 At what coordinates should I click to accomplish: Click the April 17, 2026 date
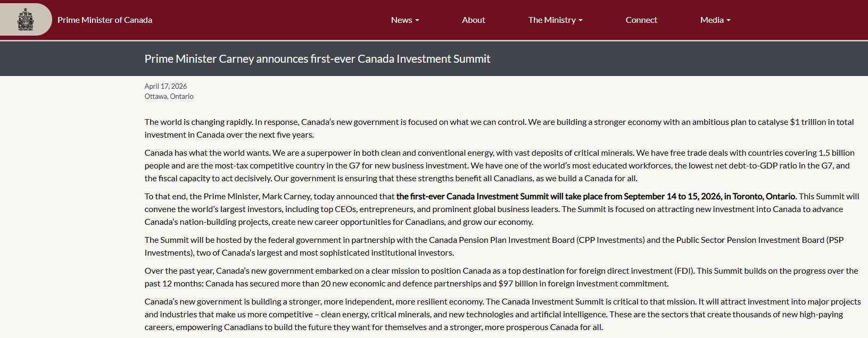click(166, 86)
